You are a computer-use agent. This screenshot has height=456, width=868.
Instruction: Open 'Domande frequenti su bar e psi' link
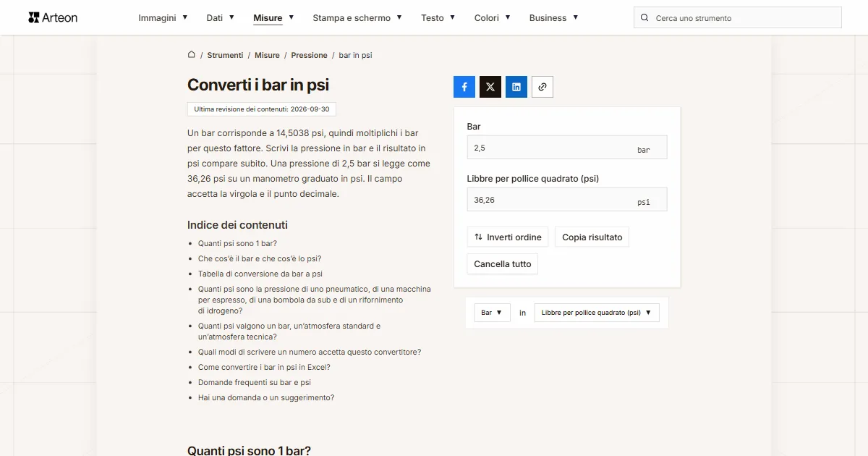(255, 382)
